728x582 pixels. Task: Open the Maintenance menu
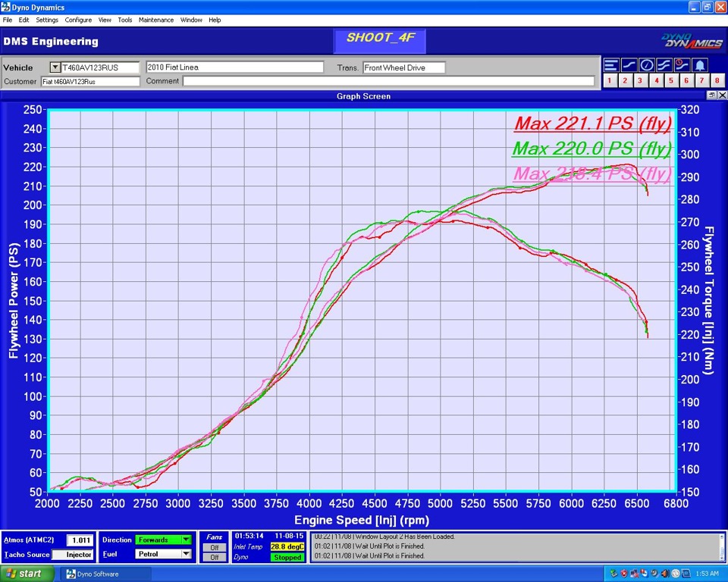(x=155, y=20)
